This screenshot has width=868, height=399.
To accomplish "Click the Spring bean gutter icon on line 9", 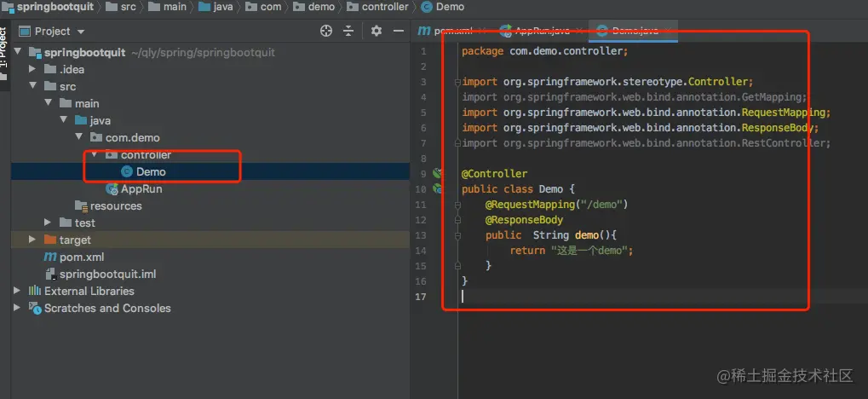I will (436, 173).
